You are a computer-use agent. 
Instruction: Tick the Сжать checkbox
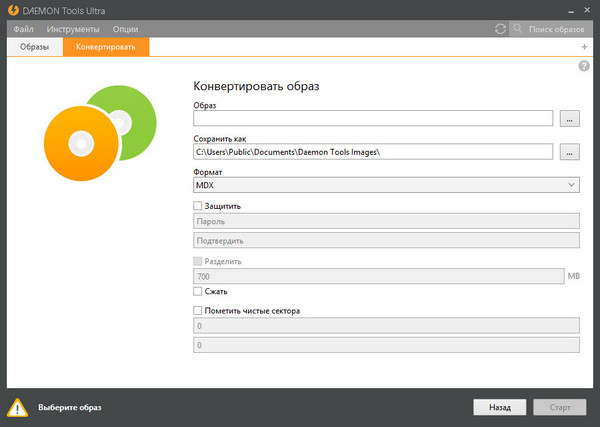(x=197, y=292)
